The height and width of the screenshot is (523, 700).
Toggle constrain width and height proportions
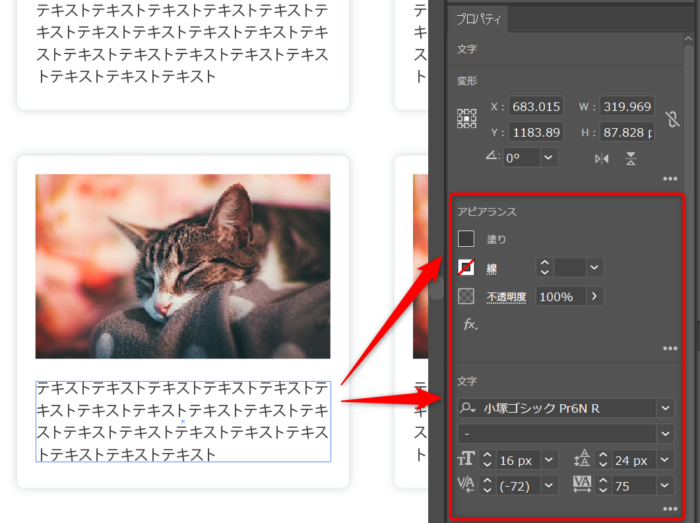pyautogui.click(x=672, y=119)
